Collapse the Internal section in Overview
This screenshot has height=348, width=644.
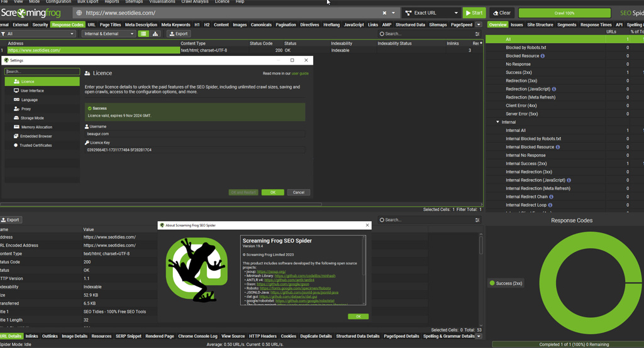(497, 122)
